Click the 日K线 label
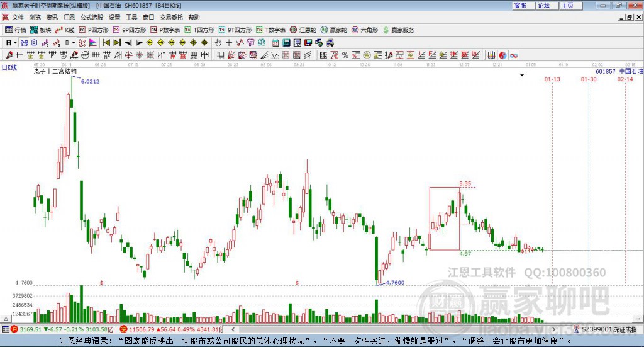Viewport: 644px width, 347px height. pos(9,67)
